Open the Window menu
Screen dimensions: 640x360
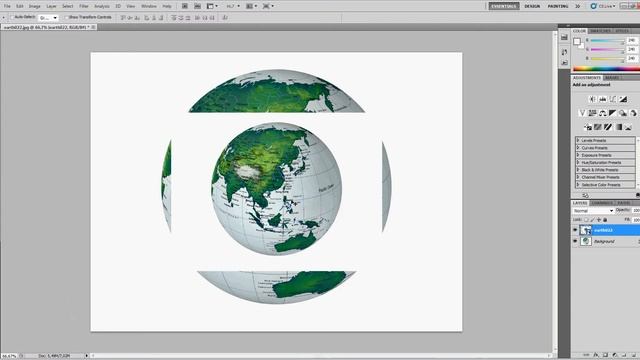coord(149,6)
